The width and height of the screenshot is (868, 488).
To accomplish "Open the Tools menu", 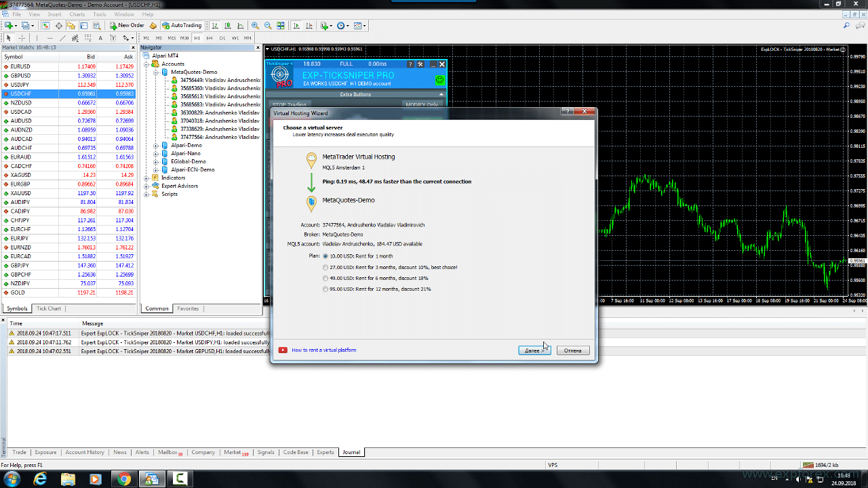I will point(100,14).
